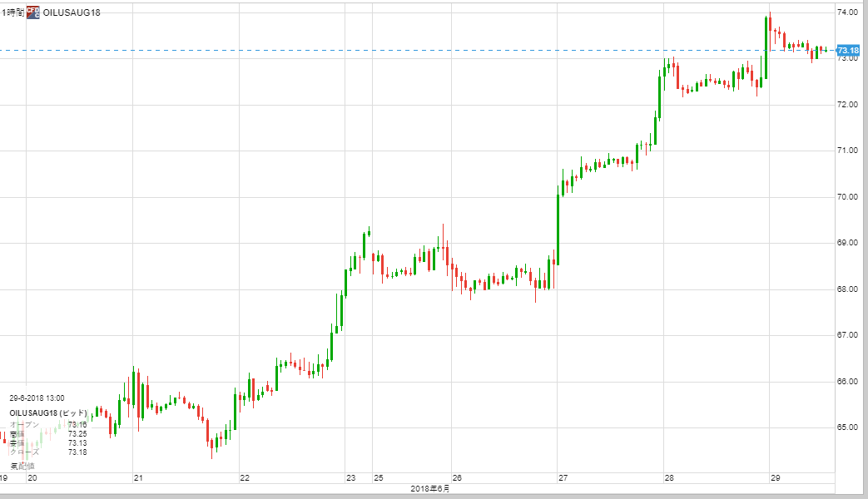This screenshot has height=499, width=868.
Task: Click the 71.00 price axis label
Action: tap(847, 151)
